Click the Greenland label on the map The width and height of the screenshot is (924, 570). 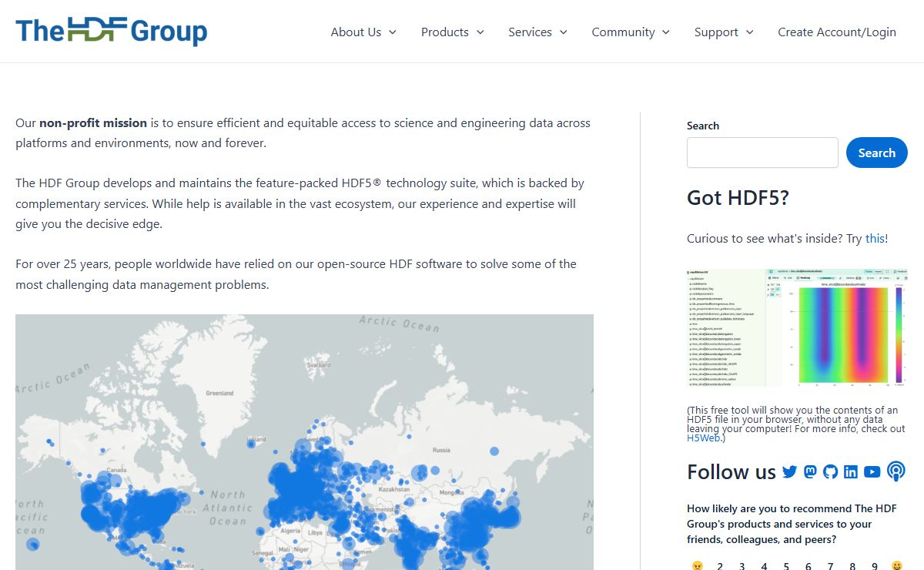[x=219, y=393]
